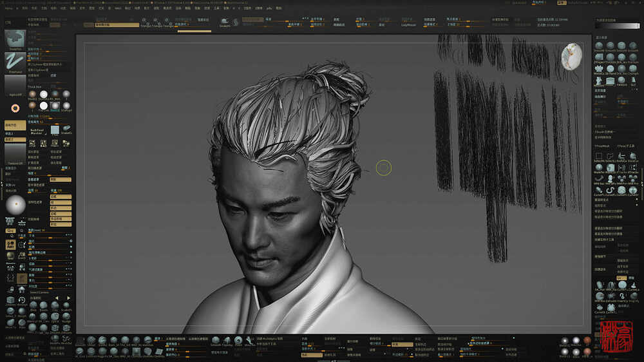Screen dimensions: 644x362
Task: Adjust the light direction sphere
Action: (15, 205)
